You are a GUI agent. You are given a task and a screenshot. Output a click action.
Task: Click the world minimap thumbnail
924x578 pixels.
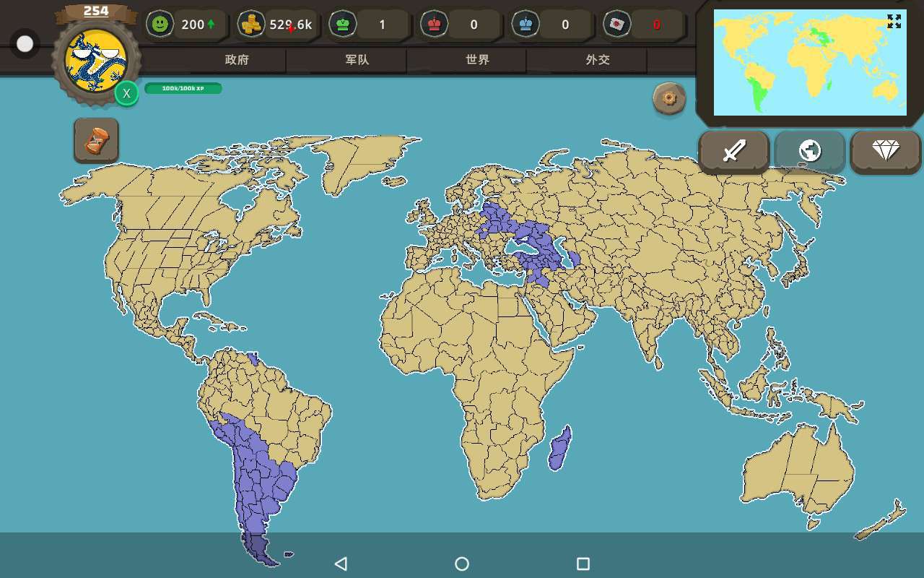810,62
